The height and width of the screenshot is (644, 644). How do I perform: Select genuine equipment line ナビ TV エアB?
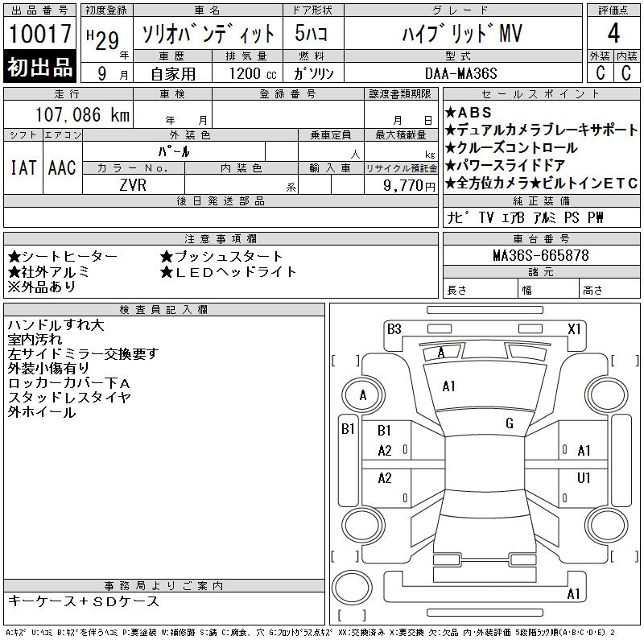[525, 217]
